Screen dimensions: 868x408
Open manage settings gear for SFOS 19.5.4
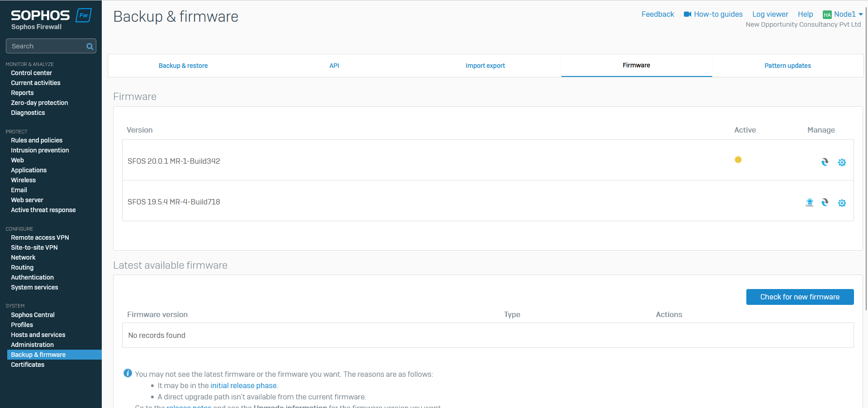(841, 203)
